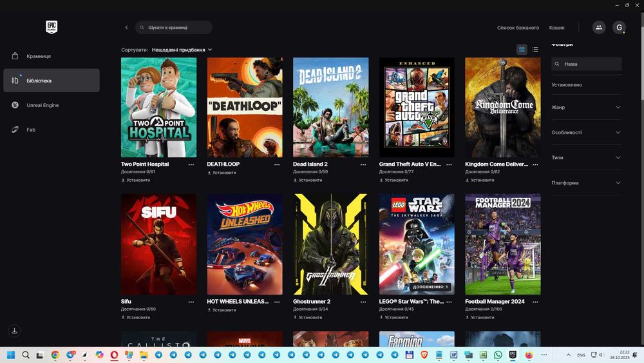
Task: Focus the Назва filter field
Action: 587,64
